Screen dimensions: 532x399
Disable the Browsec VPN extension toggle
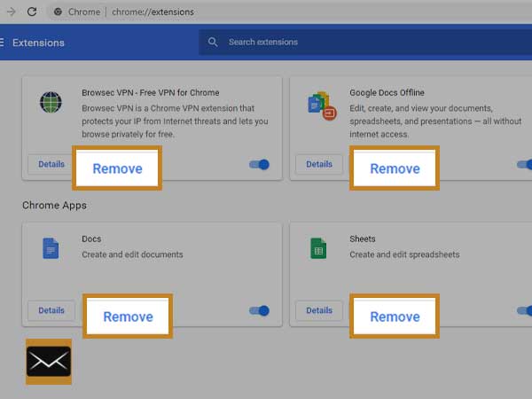260,165
